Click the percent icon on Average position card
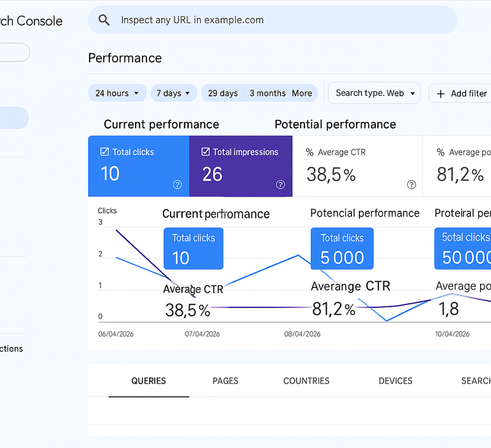This screenshot has width=491, height=448. tap(440, 152)
